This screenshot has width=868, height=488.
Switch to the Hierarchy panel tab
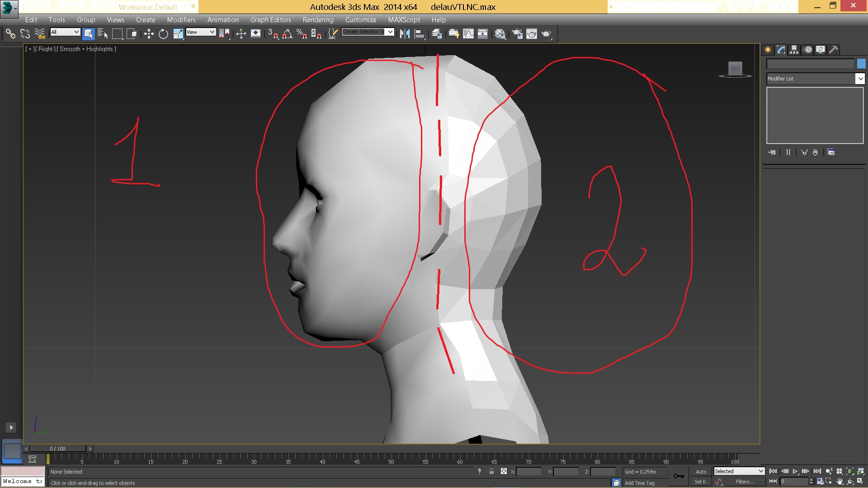coord(794,50)
